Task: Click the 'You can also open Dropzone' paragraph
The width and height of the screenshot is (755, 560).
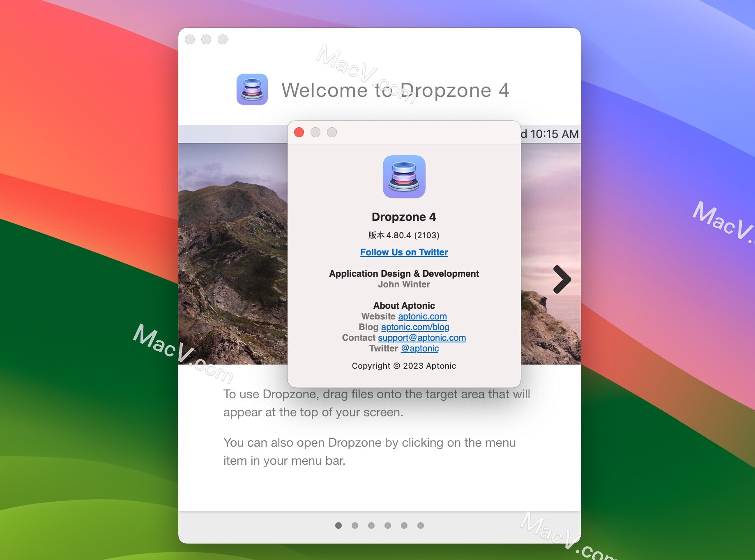Action: click(x=369, y=452)
